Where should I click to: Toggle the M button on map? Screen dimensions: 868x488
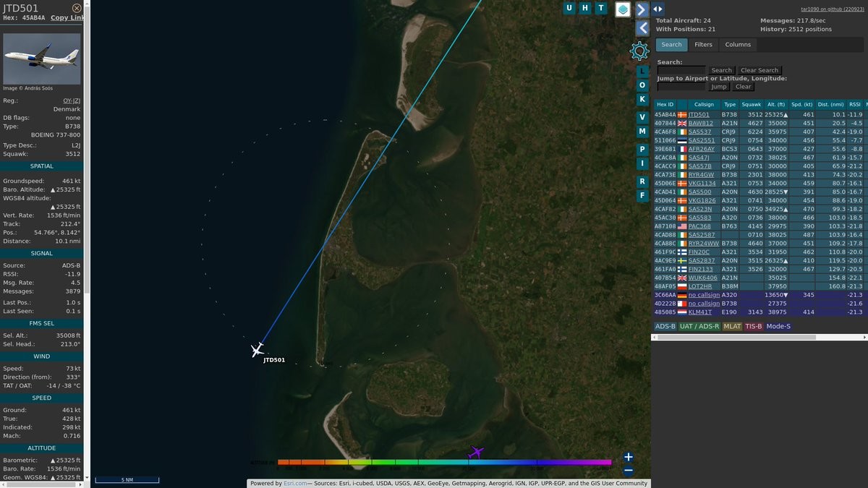(x=642, y=132)
